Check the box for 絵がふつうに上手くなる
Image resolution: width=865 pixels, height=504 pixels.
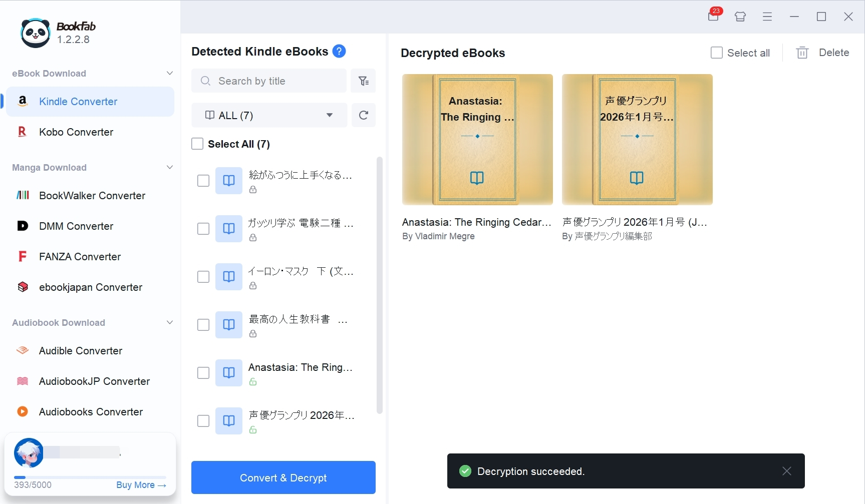coord(203,181)
